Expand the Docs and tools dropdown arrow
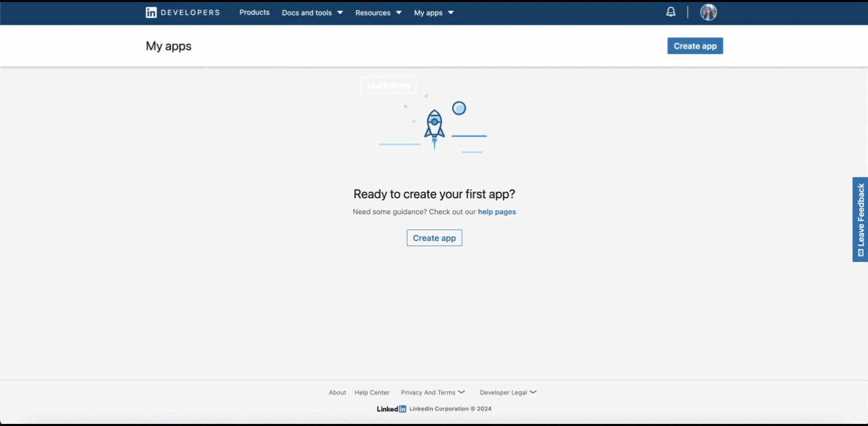The width and height of the screenshot is (868, 426). pos(340,12)
